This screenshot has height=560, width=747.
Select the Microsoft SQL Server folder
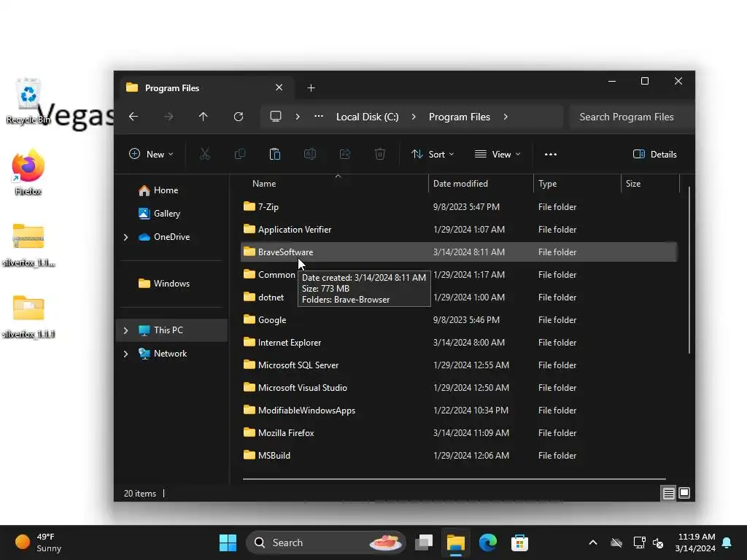tap(459, 365)
